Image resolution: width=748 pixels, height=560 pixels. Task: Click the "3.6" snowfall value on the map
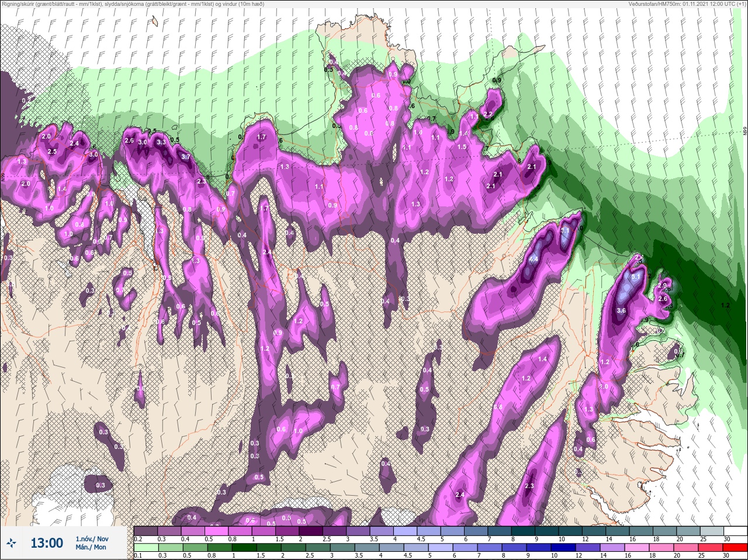(621, 311)
